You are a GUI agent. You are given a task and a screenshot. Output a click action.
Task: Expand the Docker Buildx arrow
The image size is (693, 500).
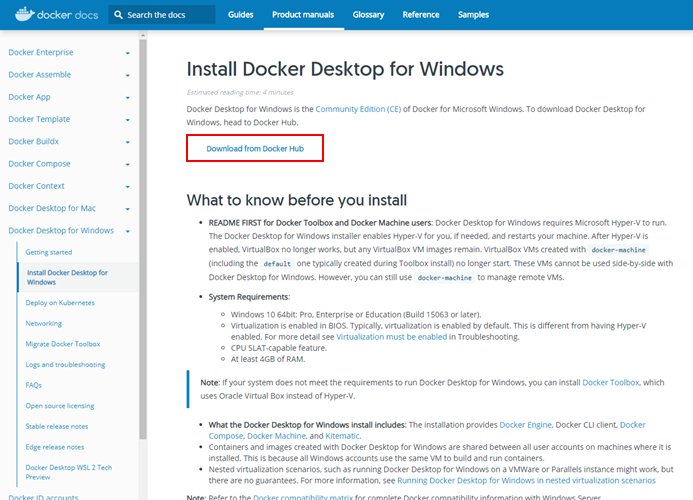[128, 142]
